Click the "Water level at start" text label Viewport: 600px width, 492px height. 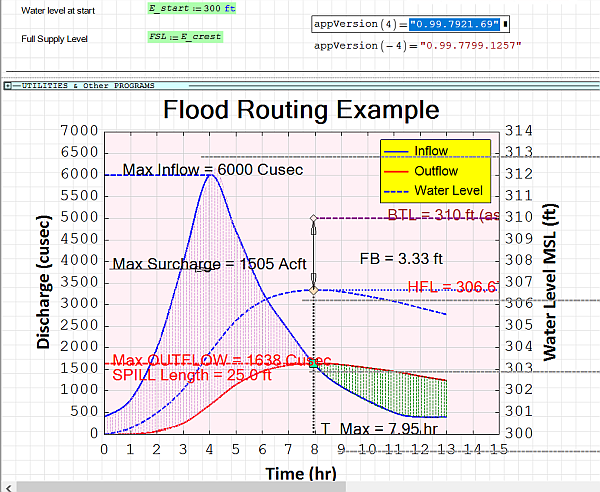point(58,8)
